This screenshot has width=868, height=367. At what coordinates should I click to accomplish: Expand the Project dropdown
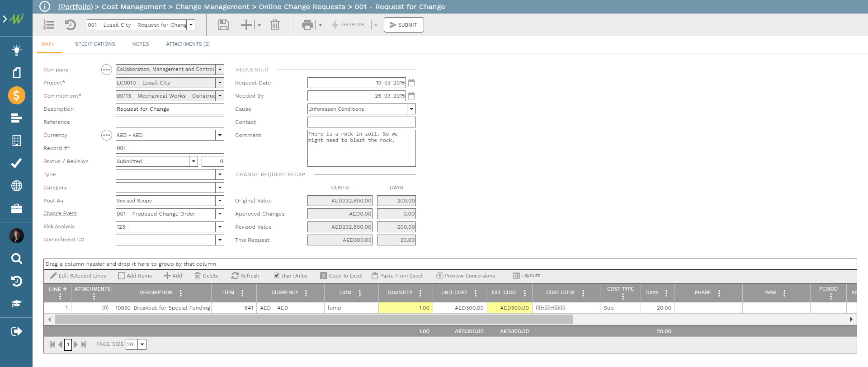click(220, 83)
